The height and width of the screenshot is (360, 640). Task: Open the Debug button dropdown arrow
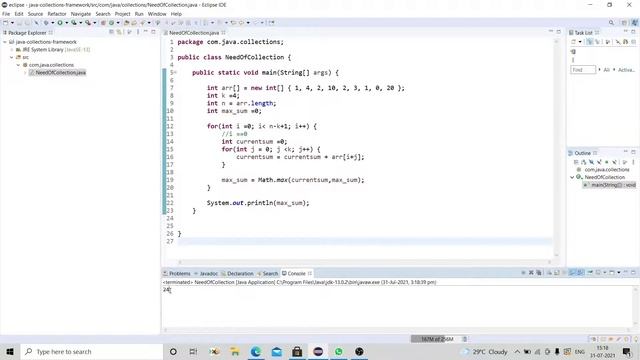coord(53,22)
